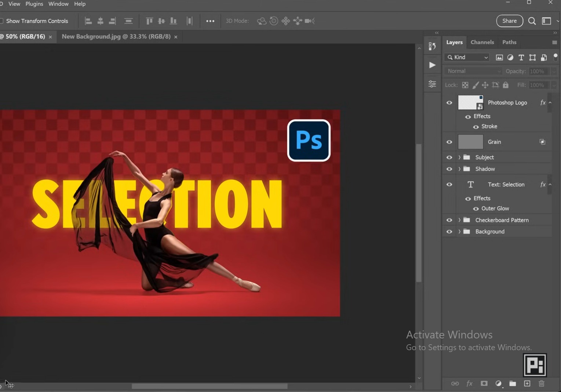Click the align left edges icon

pos(88,21)
